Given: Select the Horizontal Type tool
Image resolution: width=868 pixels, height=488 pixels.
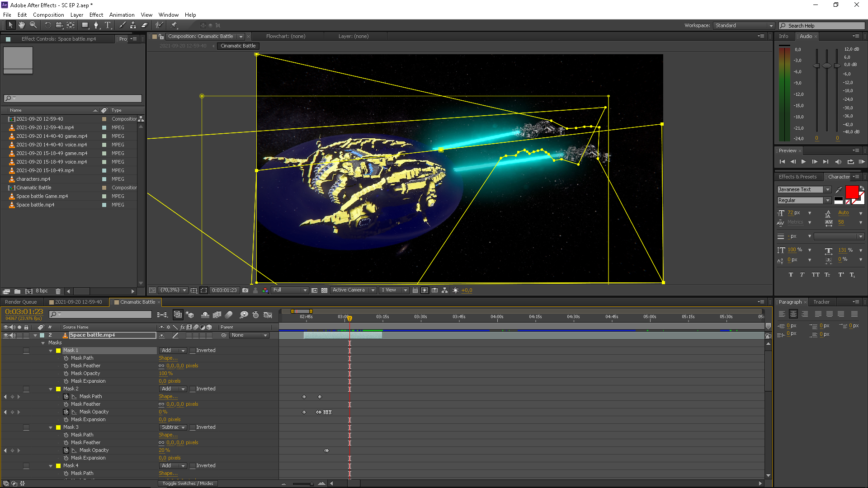Looking at the screenshot, I should (x=108, y=25).
